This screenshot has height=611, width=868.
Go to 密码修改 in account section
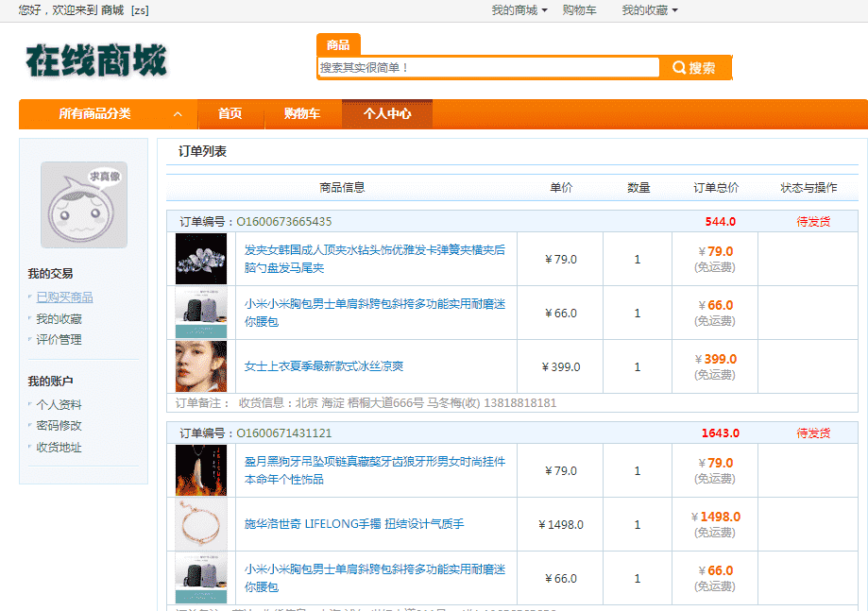pos(59,426)
